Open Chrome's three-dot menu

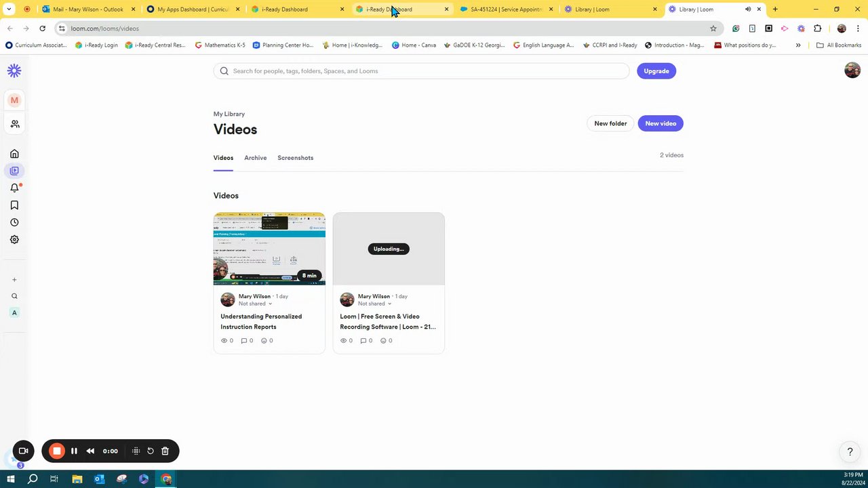[858, 28]
